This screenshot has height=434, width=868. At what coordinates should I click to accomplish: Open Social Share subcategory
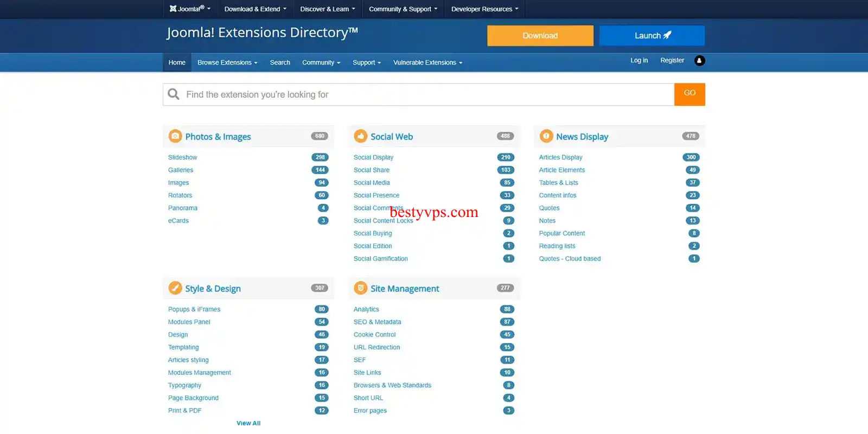(x=372, y=170)
